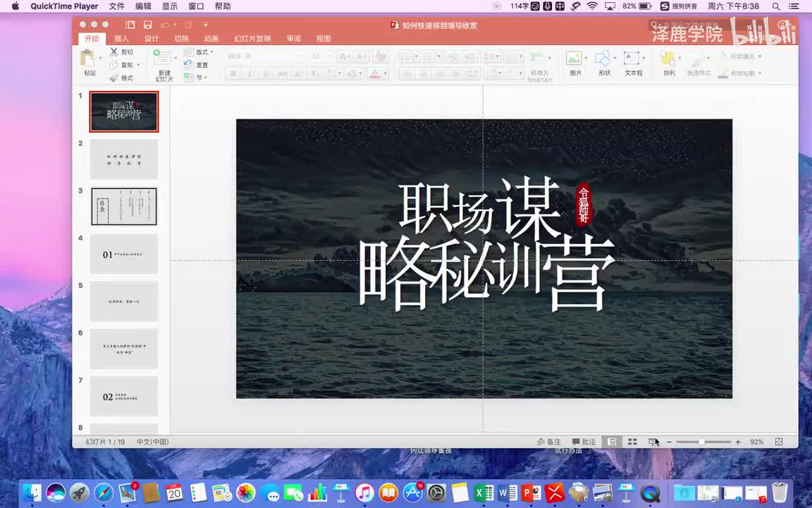Open App Store from the Dock
The height and width of the screenshot is (508, 812).
pos(413,492)
